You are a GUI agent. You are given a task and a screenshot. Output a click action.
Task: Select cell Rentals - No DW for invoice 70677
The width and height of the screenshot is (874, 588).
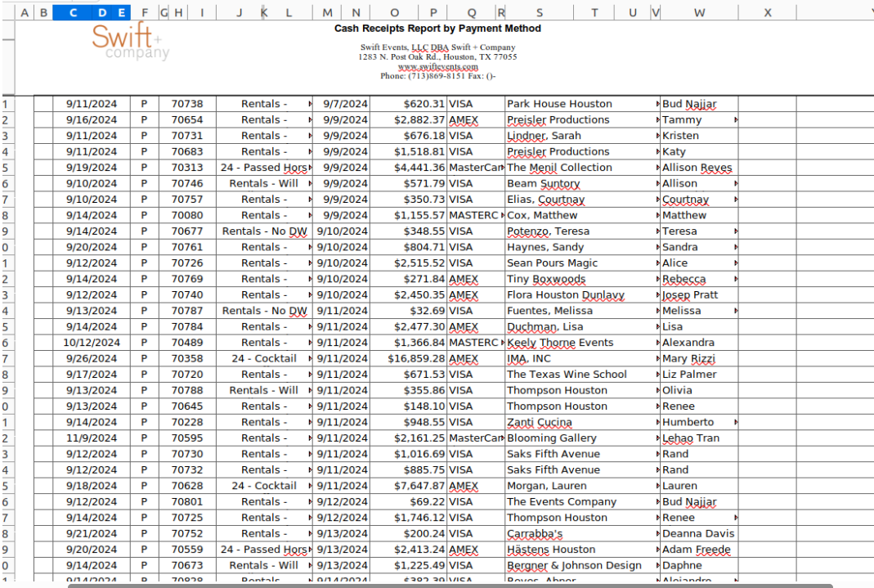click(x=264, y=231)
